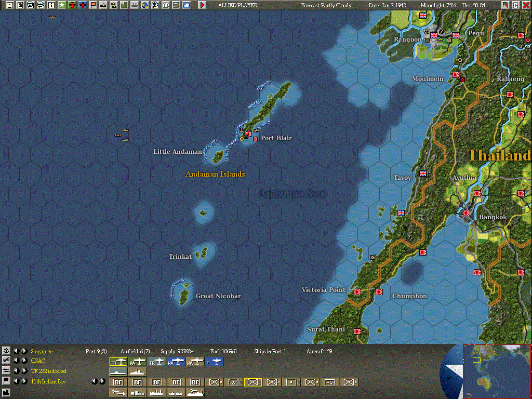Select the blue F fighter air group icon
Image resolution: width=532 pixels, height=399 pixels.
tap(215, 362)
